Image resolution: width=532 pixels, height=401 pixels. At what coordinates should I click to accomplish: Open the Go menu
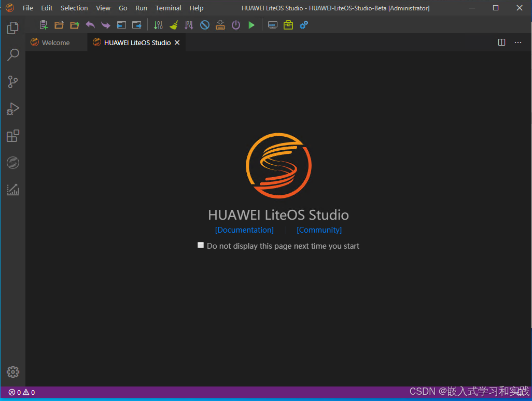[x=123, y=8]
